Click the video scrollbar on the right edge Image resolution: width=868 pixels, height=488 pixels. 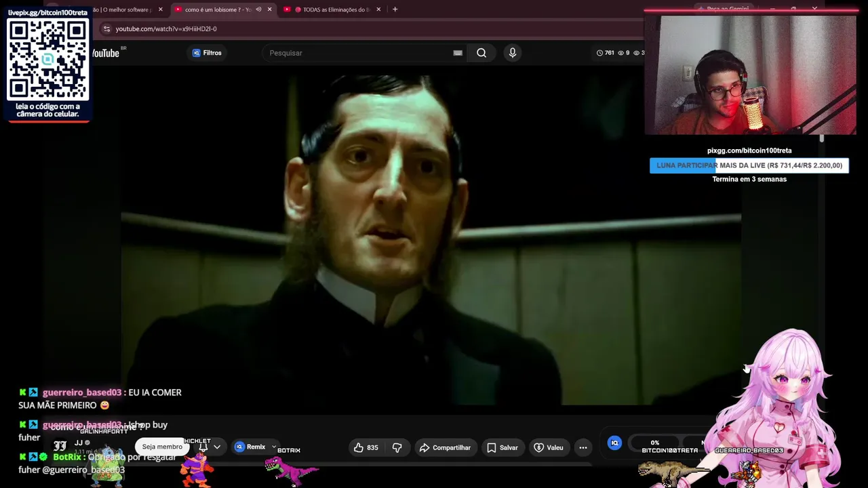pos(821,138)
